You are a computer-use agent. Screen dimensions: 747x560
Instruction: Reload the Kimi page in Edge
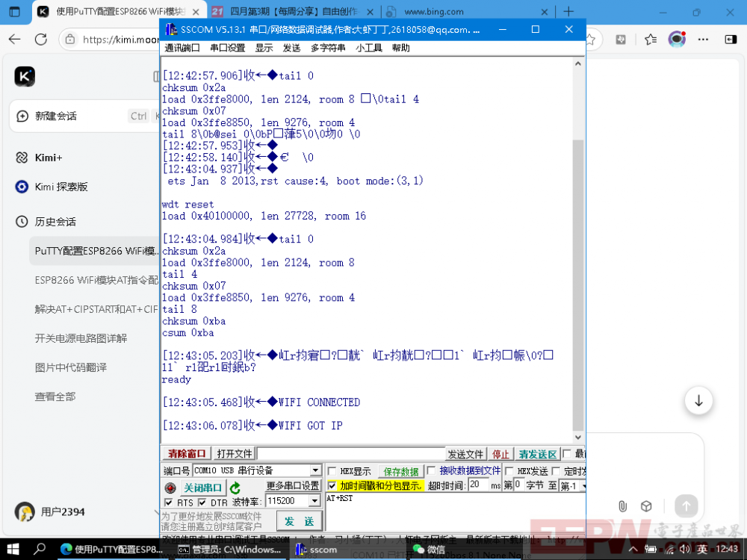point(41,40)
